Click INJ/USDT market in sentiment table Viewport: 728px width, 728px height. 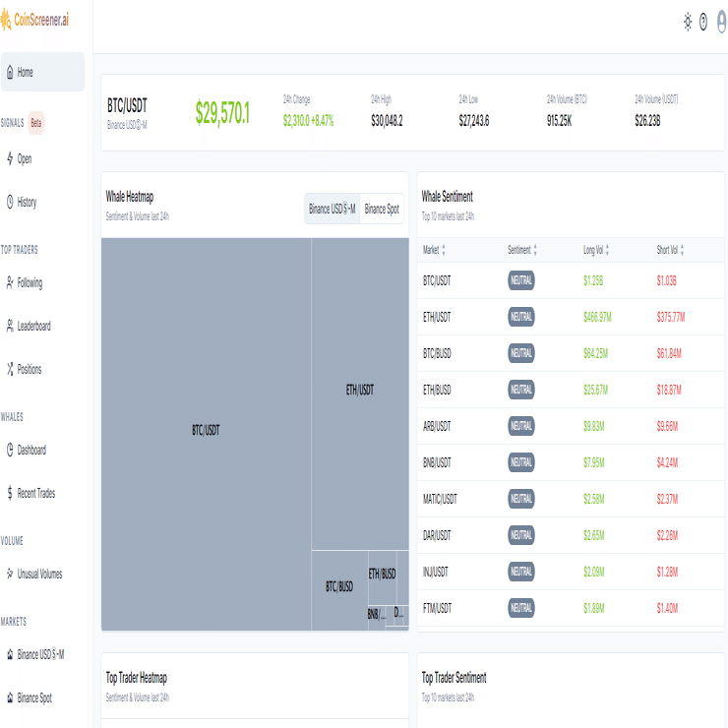436,572
